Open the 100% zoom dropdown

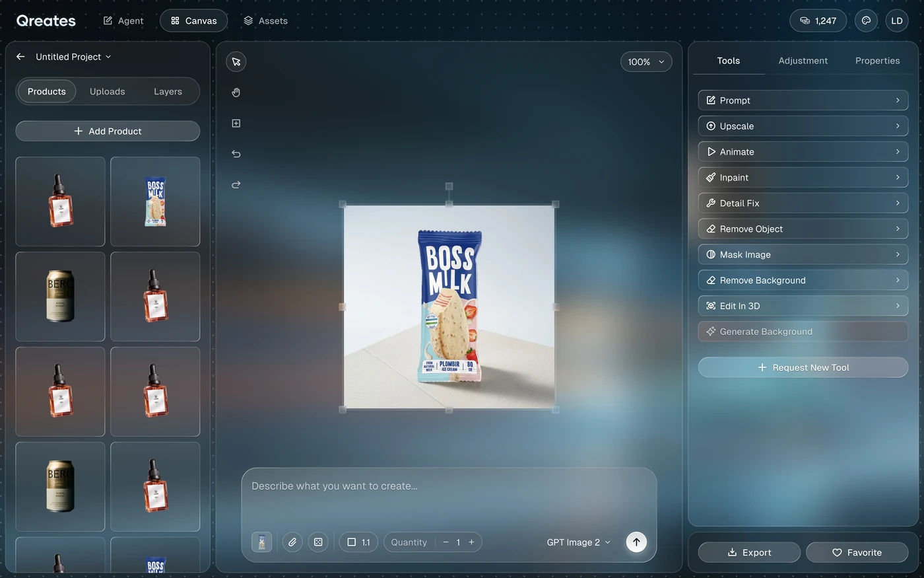click(646, 61)
